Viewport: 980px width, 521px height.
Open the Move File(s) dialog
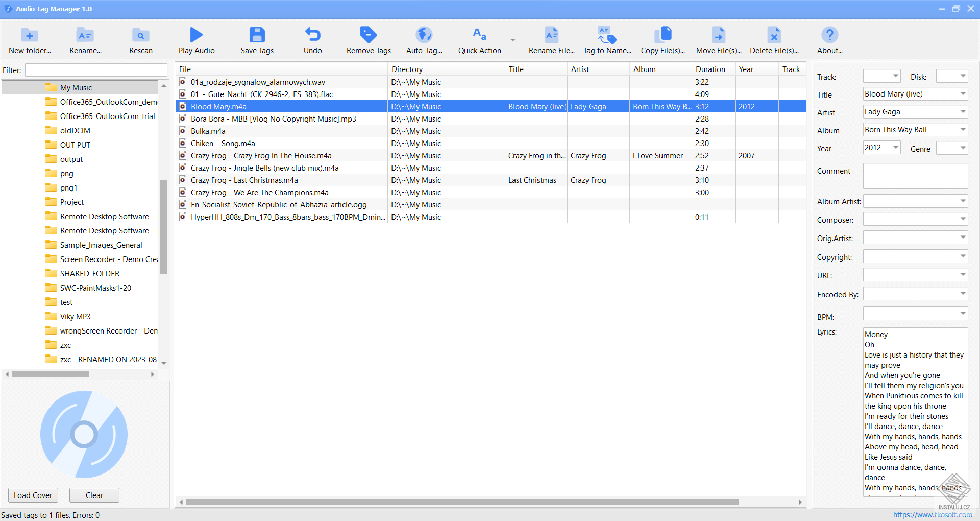719,40
